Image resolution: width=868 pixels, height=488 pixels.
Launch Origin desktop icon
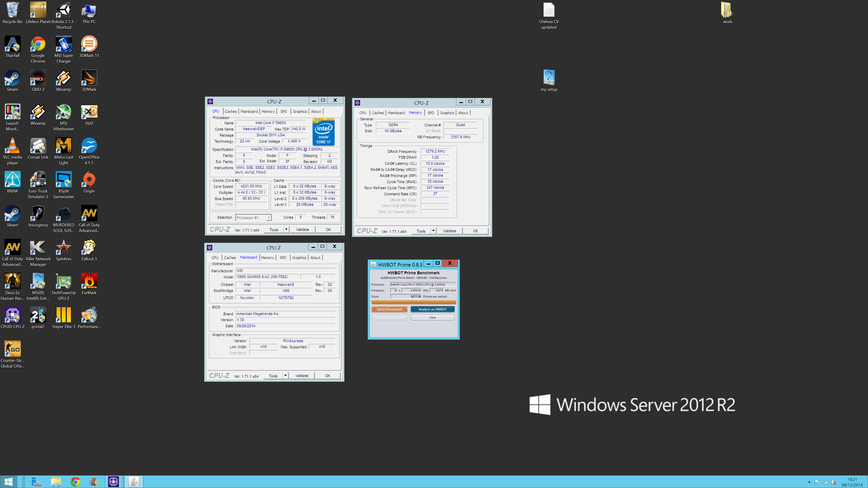[x=89, y=182]
